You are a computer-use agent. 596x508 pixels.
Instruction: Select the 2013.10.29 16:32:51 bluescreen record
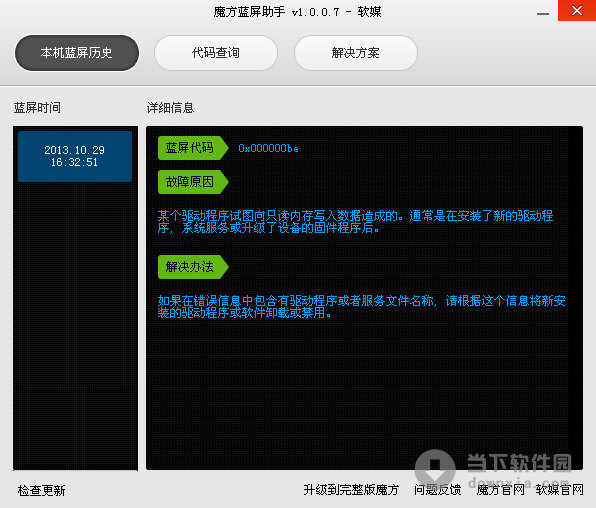click(75, 156)
